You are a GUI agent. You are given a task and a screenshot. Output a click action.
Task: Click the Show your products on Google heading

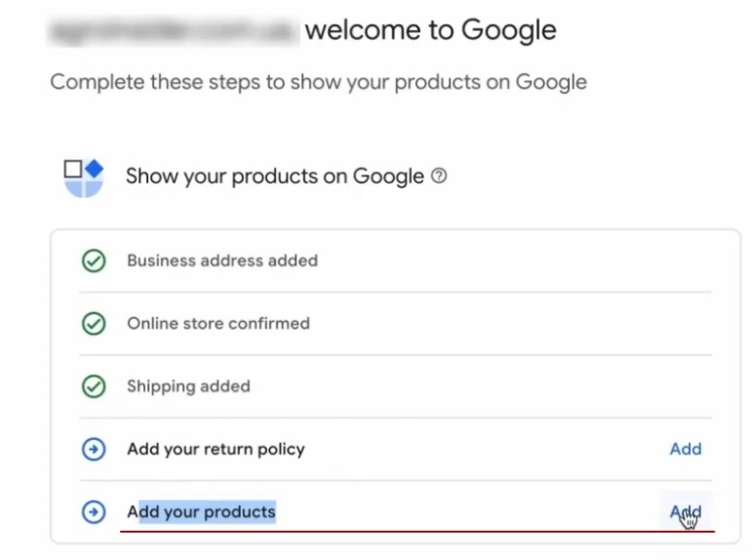[274, 177]
